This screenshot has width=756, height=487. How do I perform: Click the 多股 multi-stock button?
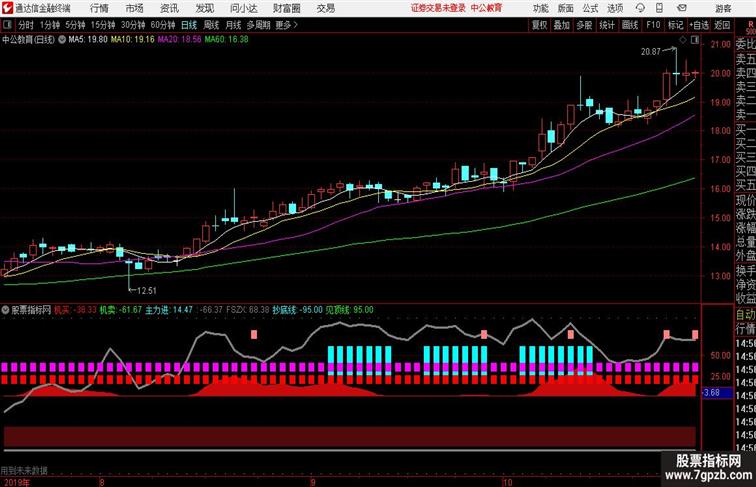pos(584,25)
